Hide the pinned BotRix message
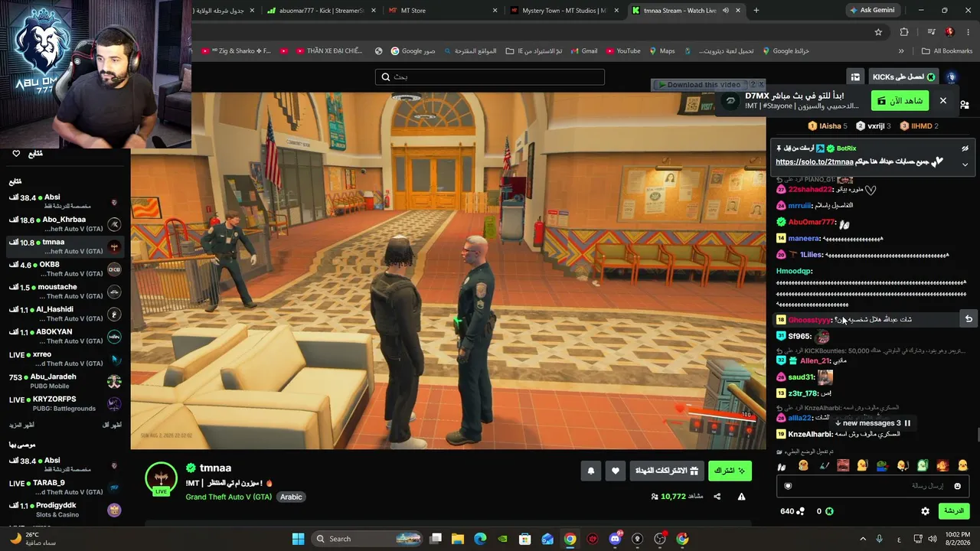Screen dimensions: 980x551 [965, 148]
